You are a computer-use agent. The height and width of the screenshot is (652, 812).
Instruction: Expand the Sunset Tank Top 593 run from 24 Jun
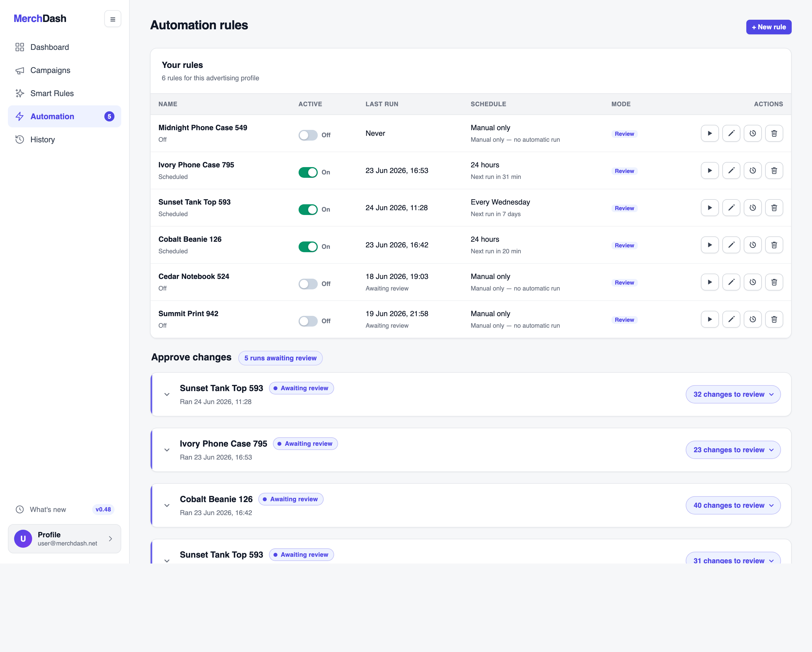[x=167, y=394]
